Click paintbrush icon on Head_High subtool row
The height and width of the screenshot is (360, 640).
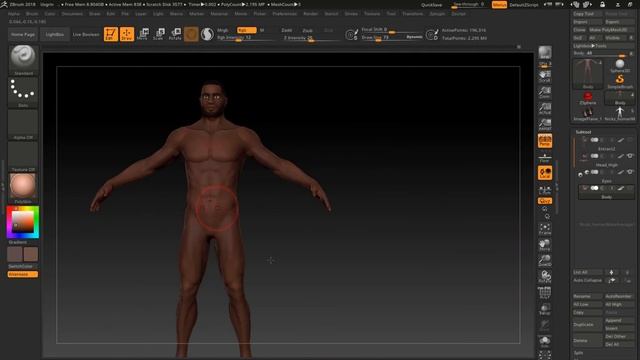[621, 156]
